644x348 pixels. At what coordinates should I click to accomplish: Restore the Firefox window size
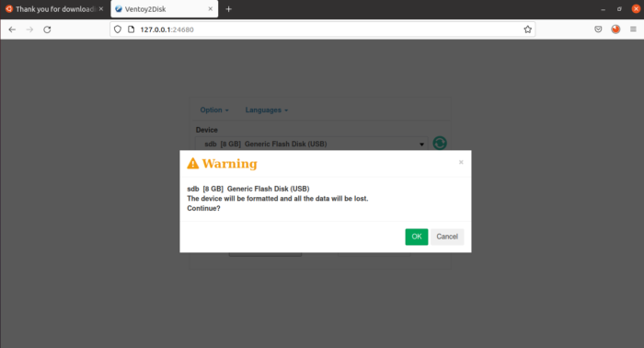point(619,9)
